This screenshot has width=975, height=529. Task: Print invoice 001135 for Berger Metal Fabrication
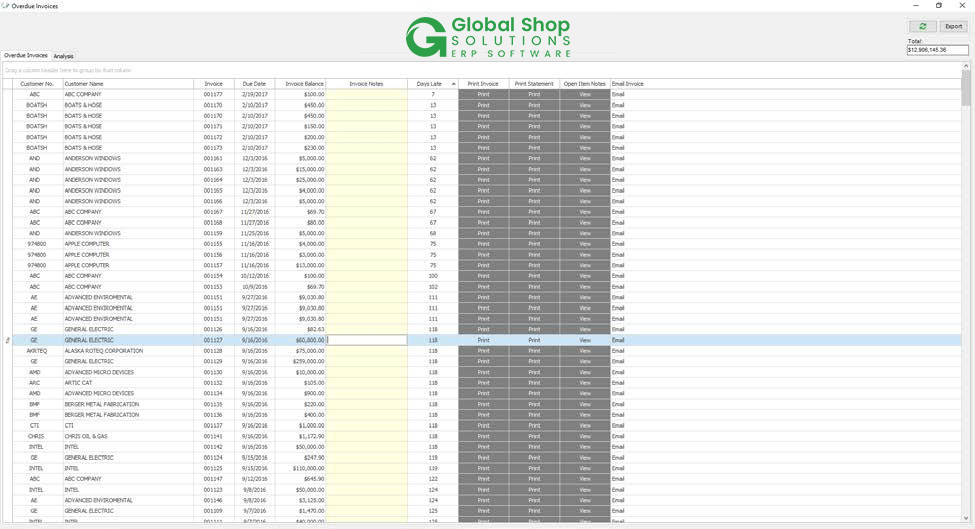click(483, 404)
